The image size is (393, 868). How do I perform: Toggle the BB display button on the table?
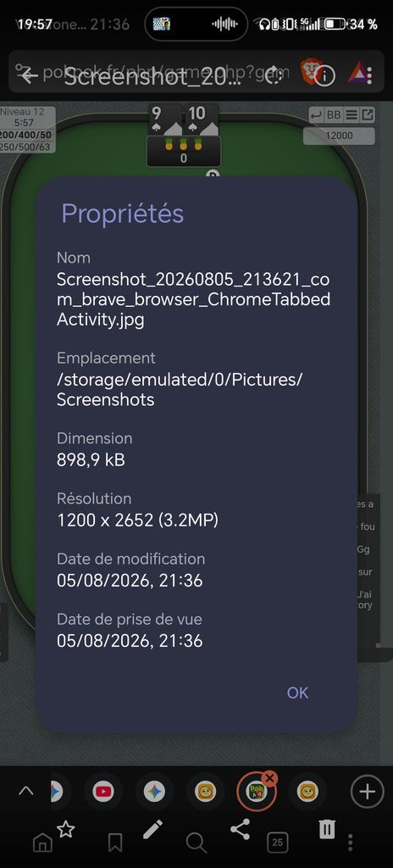pos(334,115)
